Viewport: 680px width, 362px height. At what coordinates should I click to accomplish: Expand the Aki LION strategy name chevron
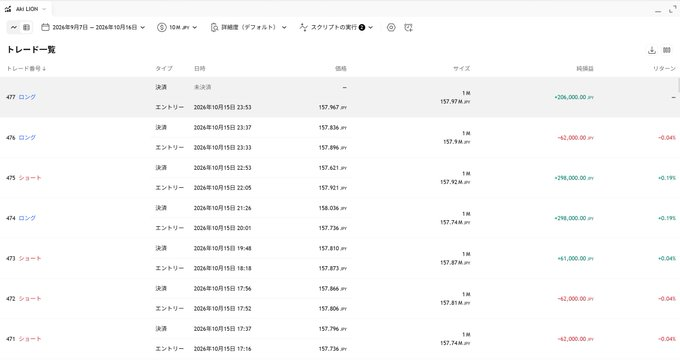pos(44,9)
